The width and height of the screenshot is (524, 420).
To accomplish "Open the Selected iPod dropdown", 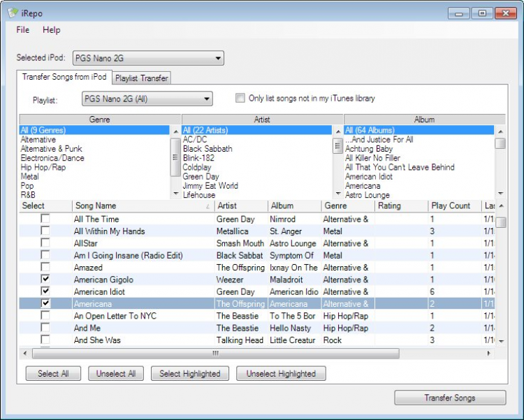I will click(148, 58).
